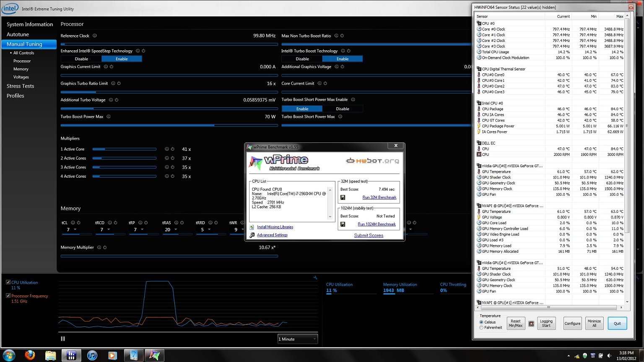644x362 pixels.
Task: Click info icon on 1 Active Core row
Action: [166, 149]
